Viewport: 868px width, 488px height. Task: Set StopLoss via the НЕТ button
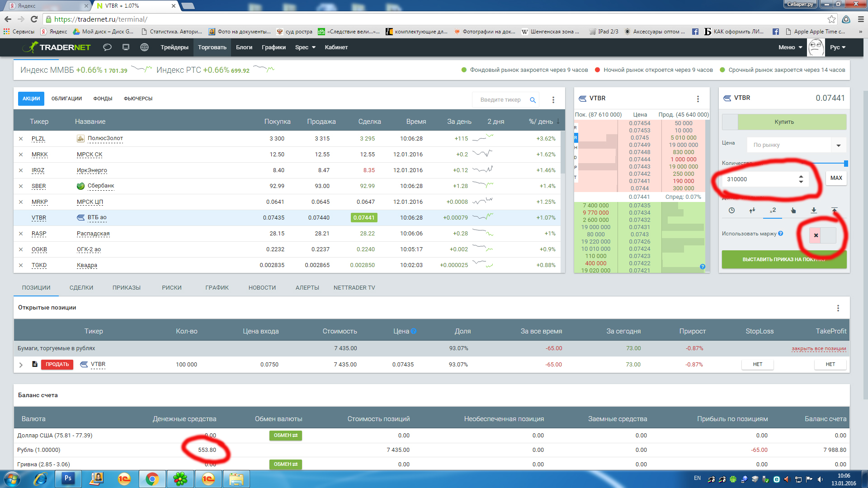(x=758, y=365)
